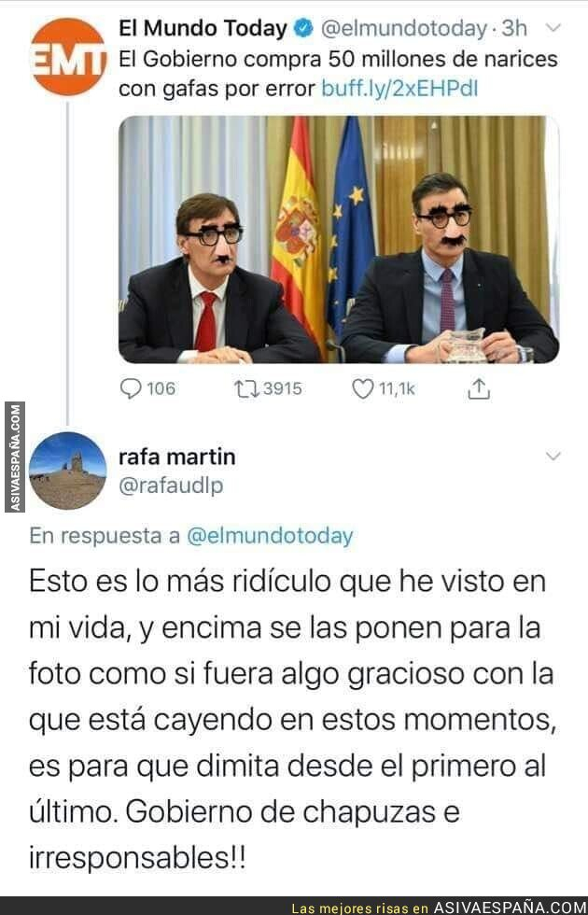Viewport: 588px width, 915px height.
Task: Follow the @elmundotoday reply mention link
Action: (x=270, y=536)
